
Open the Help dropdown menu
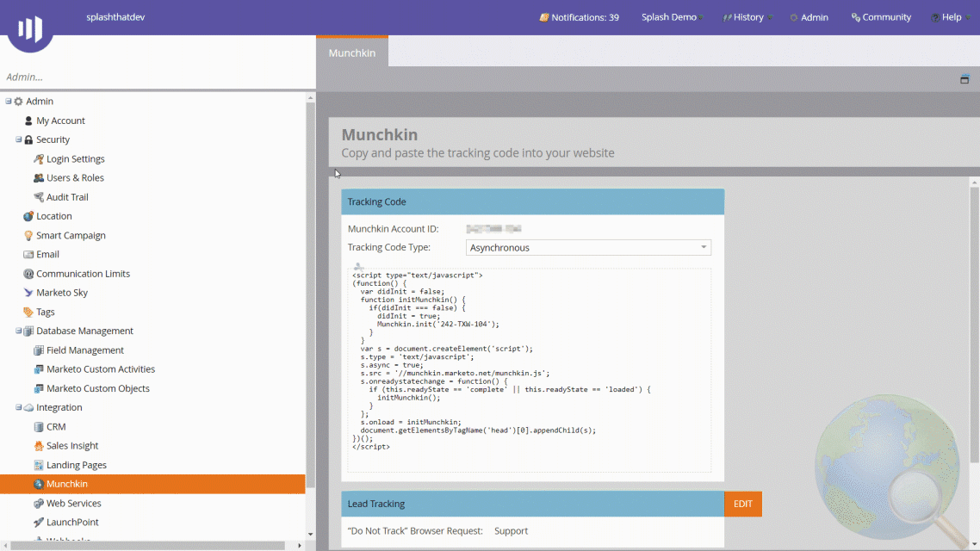click(950, 17)
